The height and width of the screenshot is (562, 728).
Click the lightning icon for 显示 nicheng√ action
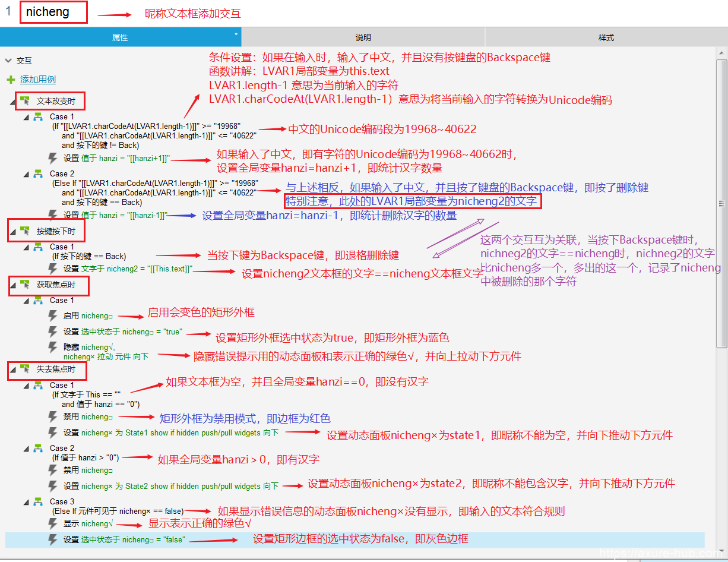[53, 523]
